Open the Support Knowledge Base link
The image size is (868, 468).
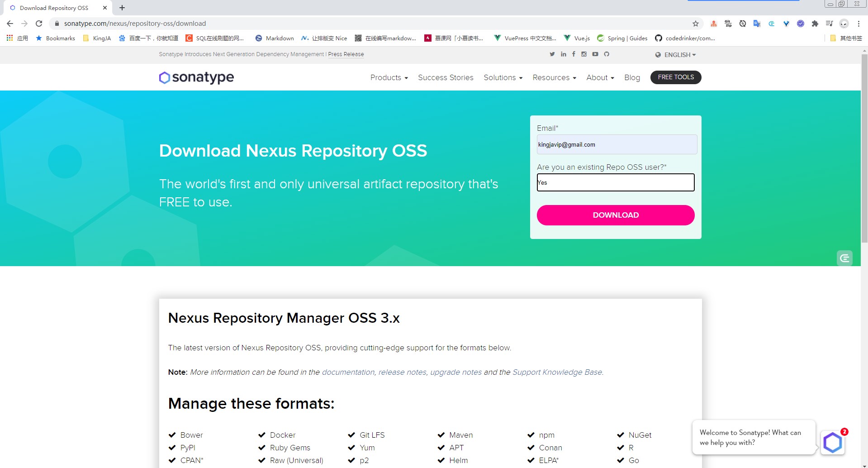[557, 372]
